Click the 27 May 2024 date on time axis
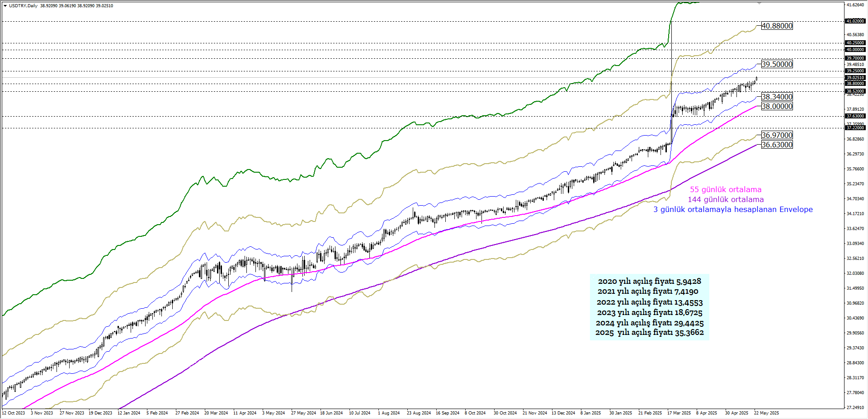The width and height of the screenshot is (868, 419). point(303,413)
